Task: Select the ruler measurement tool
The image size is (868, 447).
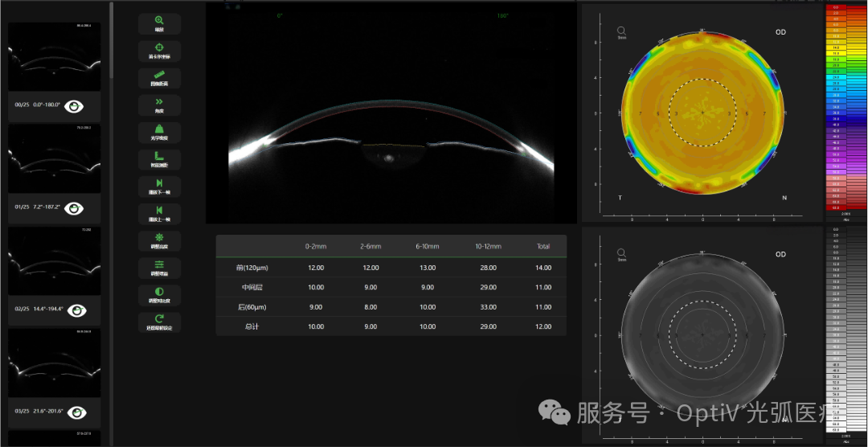Action: [159, 79]
